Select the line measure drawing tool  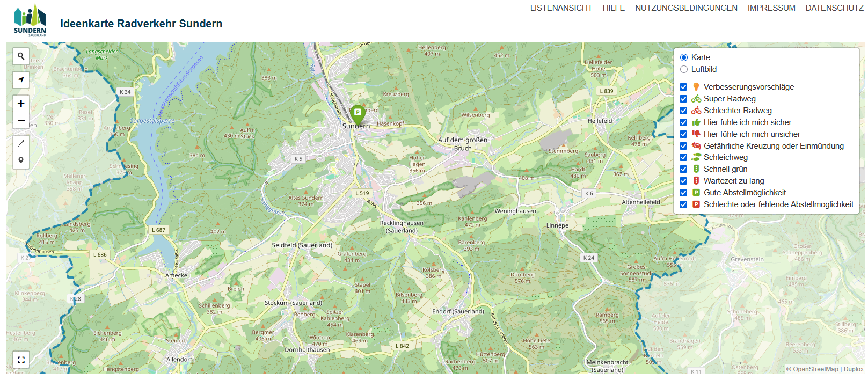click(21, 143)
